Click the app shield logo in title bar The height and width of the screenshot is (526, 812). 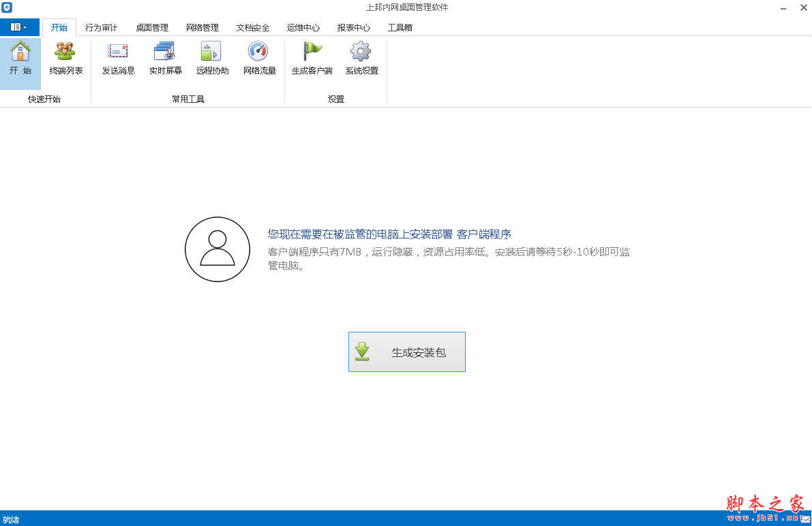(x=7, y=7)
